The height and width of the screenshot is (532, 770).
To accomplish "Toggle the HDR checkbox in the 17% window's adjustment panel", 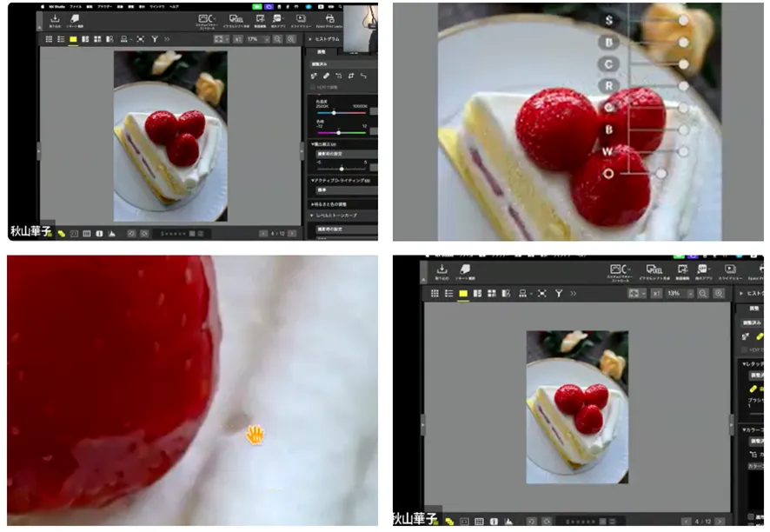I will pyautogui.click(x=314, y=87).
